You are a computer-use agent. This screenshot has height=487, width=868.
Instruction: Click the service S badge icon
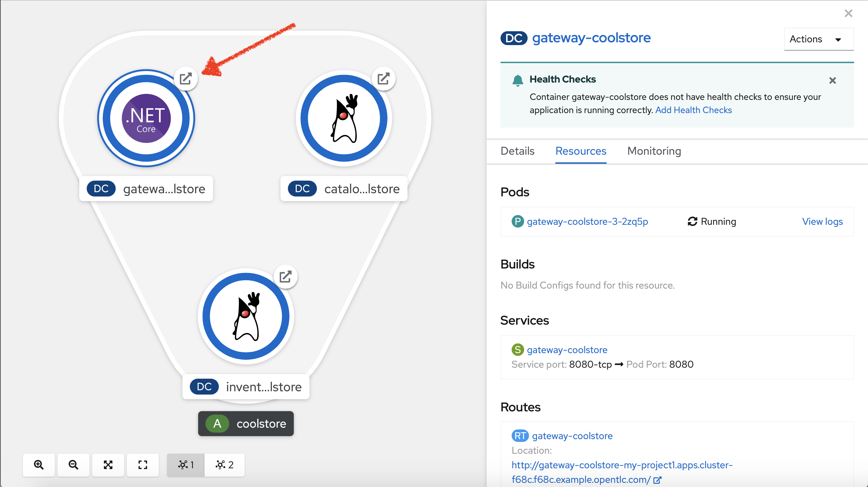[518, 350]
